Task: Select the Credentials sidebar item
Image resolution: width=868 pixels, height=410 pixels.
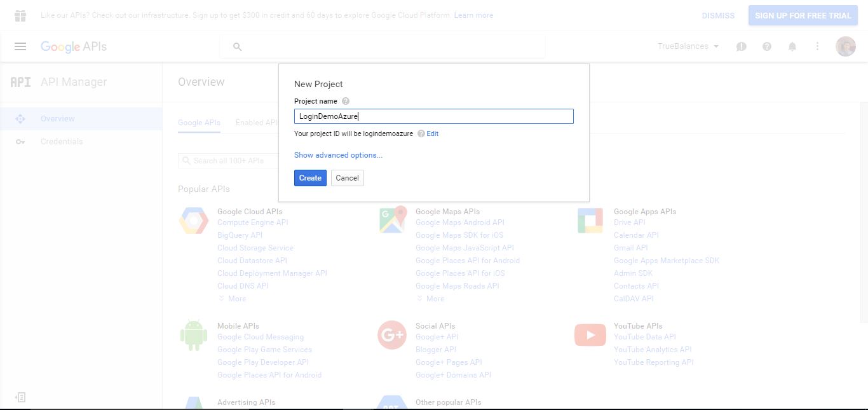Action: [81, 142]
